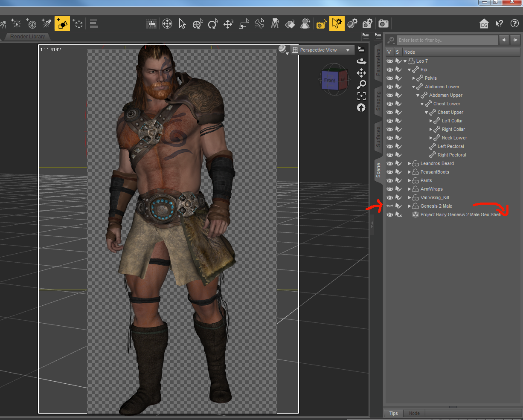Collapse the Hip bone node
This screenshot has height=420, width=523.
410,70
